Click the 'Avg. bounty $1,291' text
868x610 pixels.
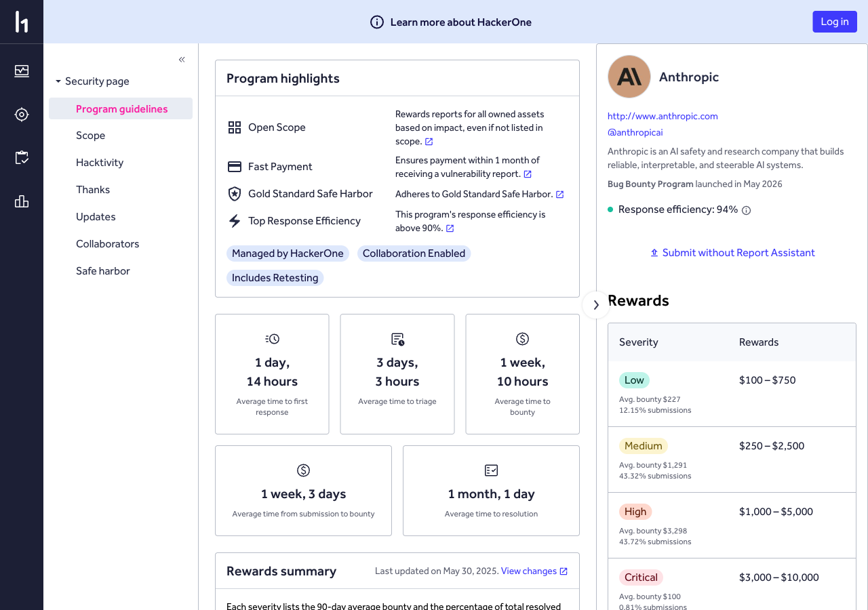[x=653, y=466]
